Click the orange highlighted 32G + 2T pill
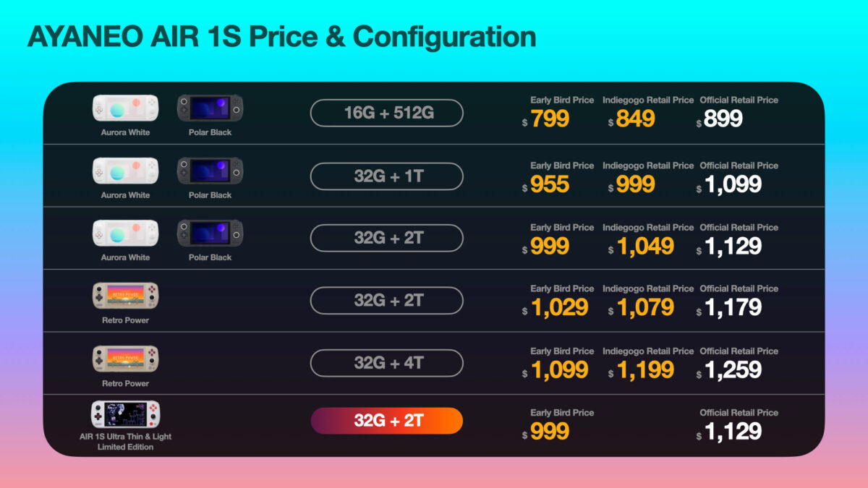The width and height of the screenshot is (868, 488). 386,421
